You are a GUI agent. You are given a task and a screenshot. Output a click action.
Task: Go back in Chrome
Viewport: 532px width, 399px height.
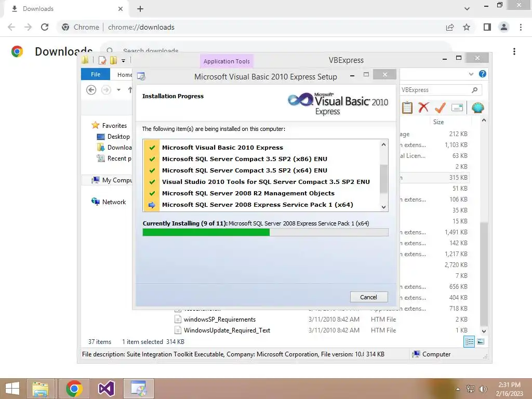click(x=11, y=27)
